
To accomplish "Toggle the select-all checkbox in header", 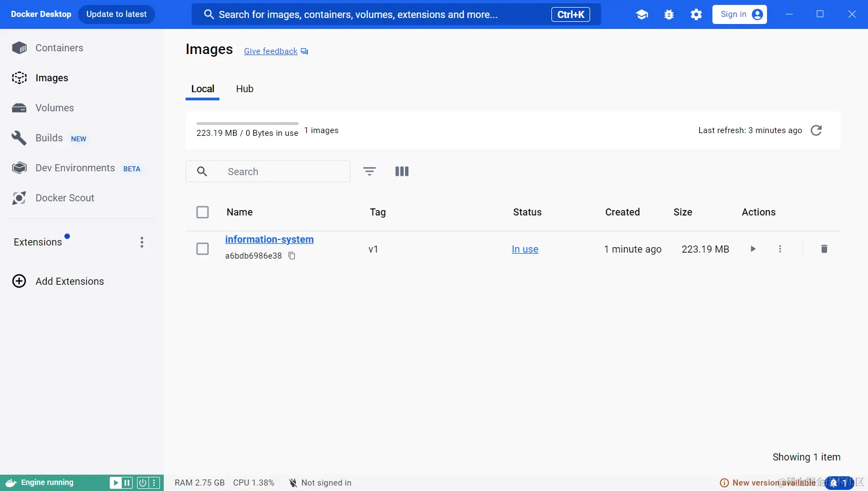I will tap(203, 212).
